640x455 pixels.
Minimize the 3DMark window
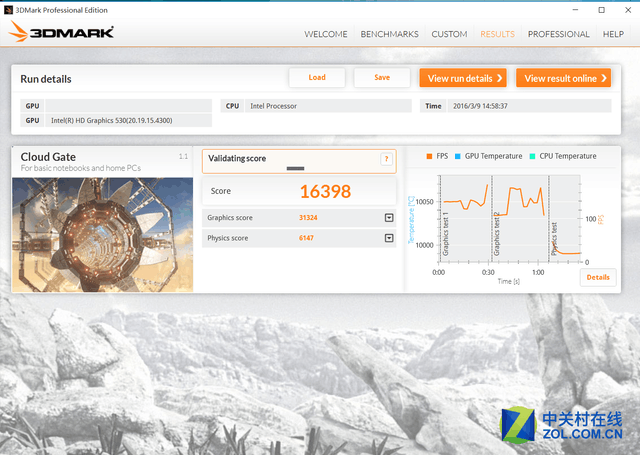pyautogui.click(x=576, y=10)
